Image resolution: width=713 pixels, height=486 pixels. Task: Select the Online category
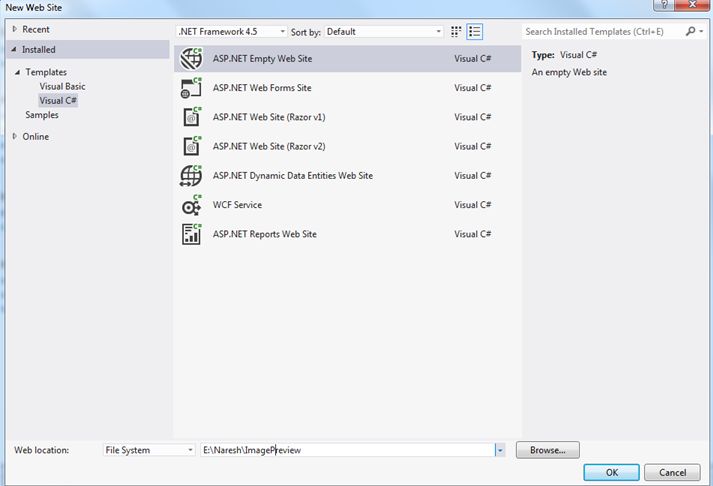pos(35,136)
